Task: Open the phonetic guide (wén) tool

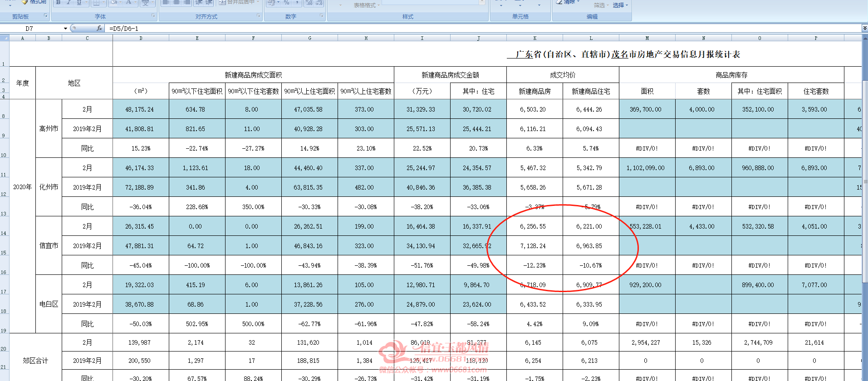Action: point(145,2)
